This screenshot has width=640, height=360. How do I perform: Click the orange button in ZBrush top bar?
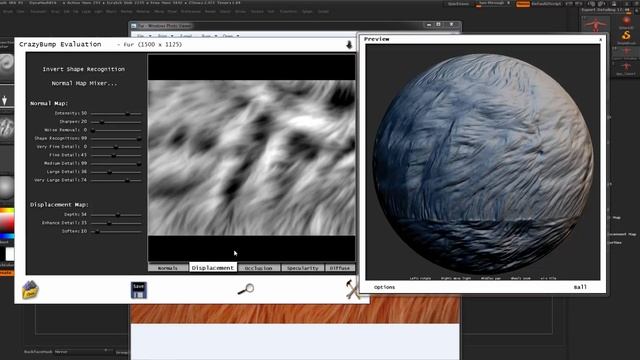[x=522, y=4]
